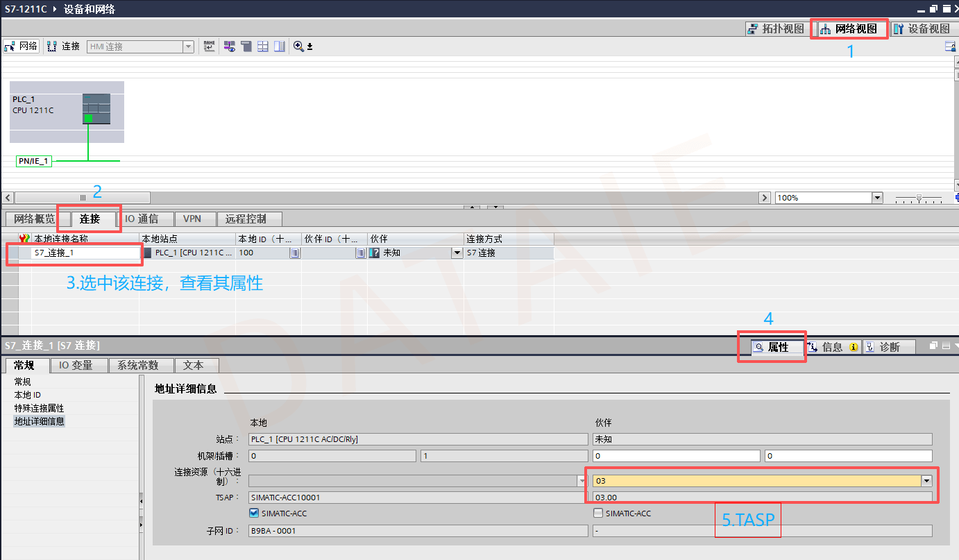The height and width of the screenshot is (560, 959).
Task: Click the 连接 (connections) toolbar button
Action: tap(63, 46)
